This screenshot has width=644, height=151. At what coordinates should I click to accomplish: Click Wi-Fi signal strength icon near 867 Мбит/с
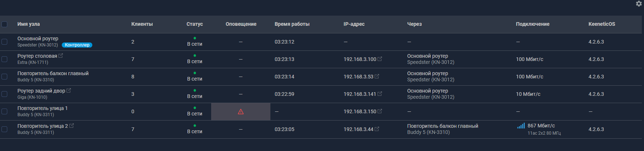(521, 126)
